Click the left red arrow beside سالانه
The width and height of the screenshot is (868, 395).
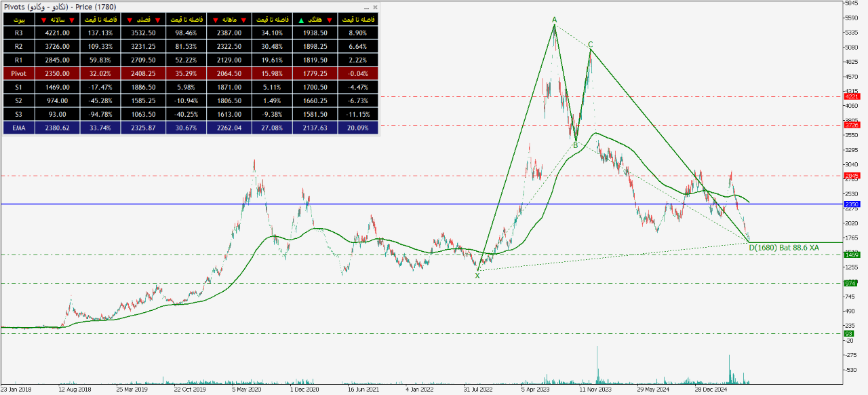44,20
